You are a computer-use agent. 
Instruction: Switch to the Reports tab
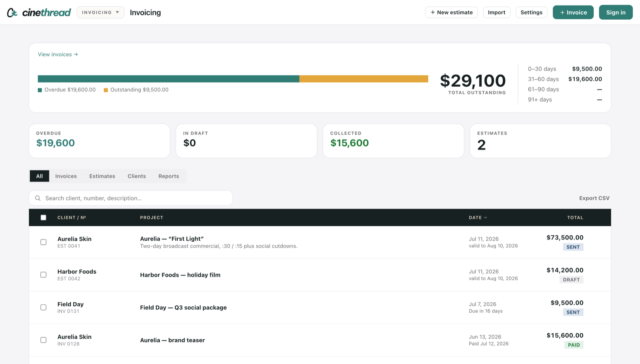click(x=169, y=176)
